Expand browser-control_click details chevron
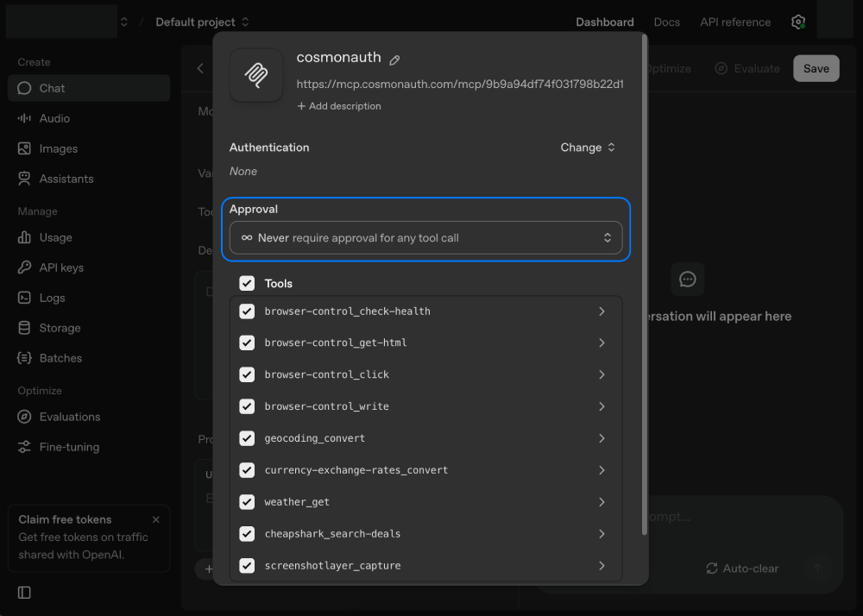The height and width of the screenshot is (616, 863). (x=602, y=374)
